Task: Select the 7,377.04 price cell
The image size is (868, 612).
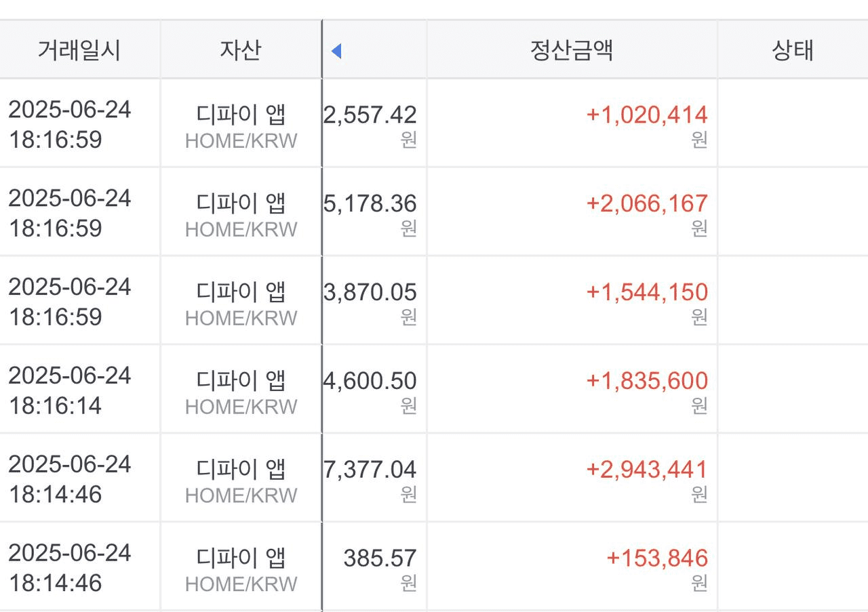Action: coord(374,478)
